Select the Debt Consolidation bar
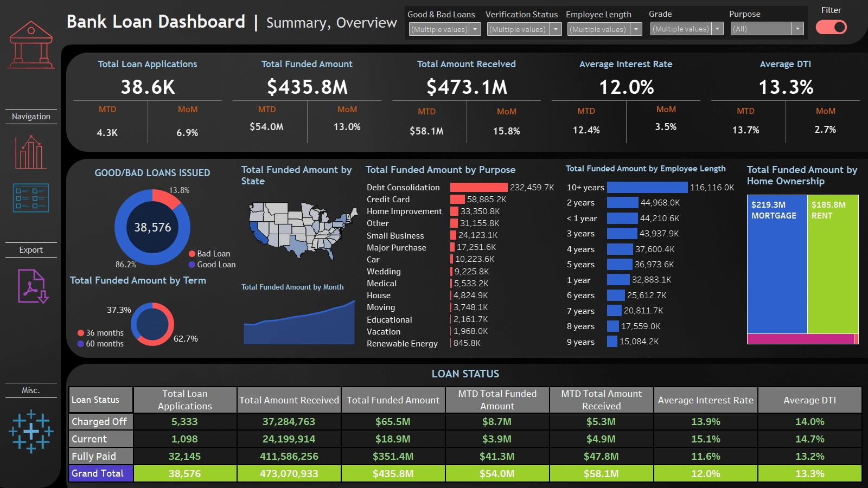The image size is (868, 488). pos(478,187)
